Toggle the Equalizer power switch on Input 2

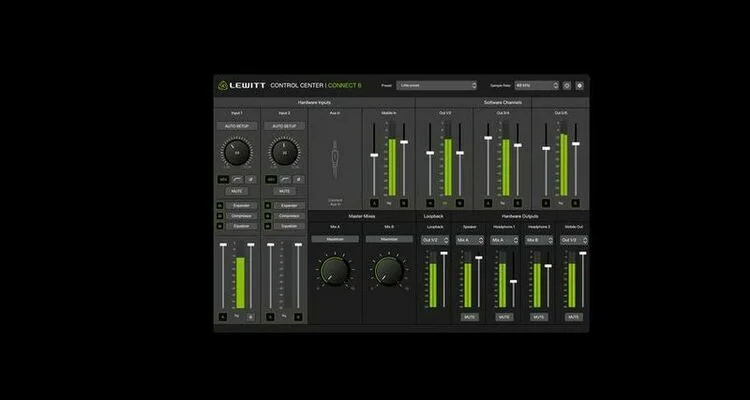tap(268, 226)
